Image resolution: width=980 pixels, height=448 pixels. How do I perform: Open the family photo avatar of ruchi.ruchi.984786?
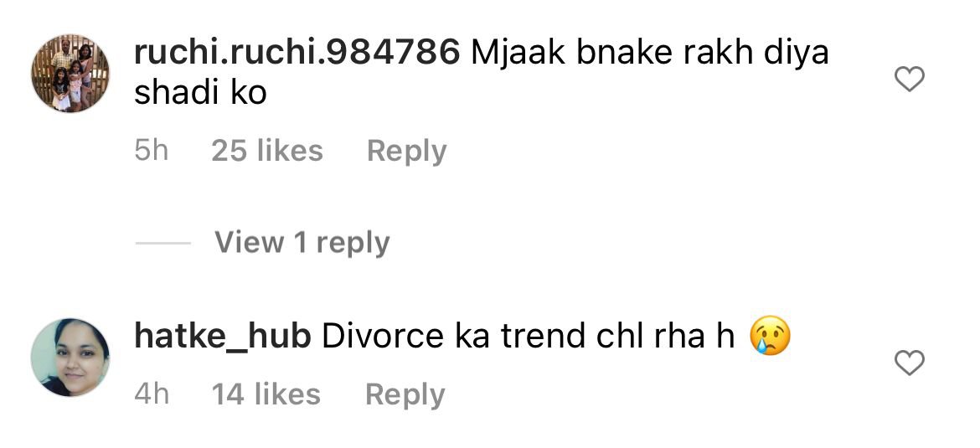pos(70,74)
